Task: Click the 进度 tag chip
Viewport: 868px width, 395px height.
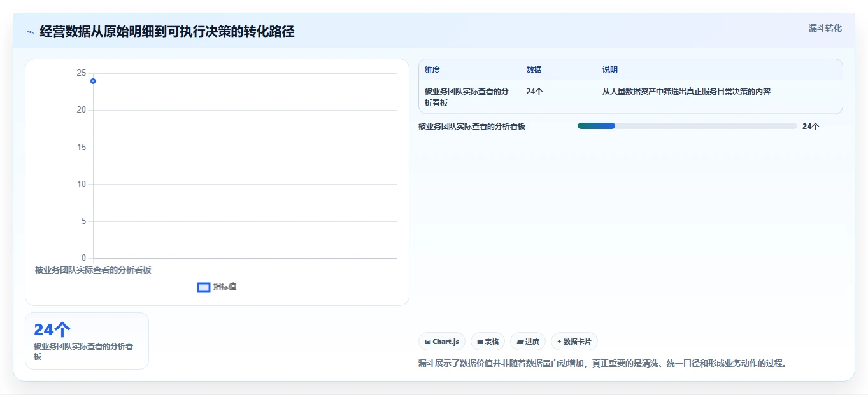Action: (528, 342)
